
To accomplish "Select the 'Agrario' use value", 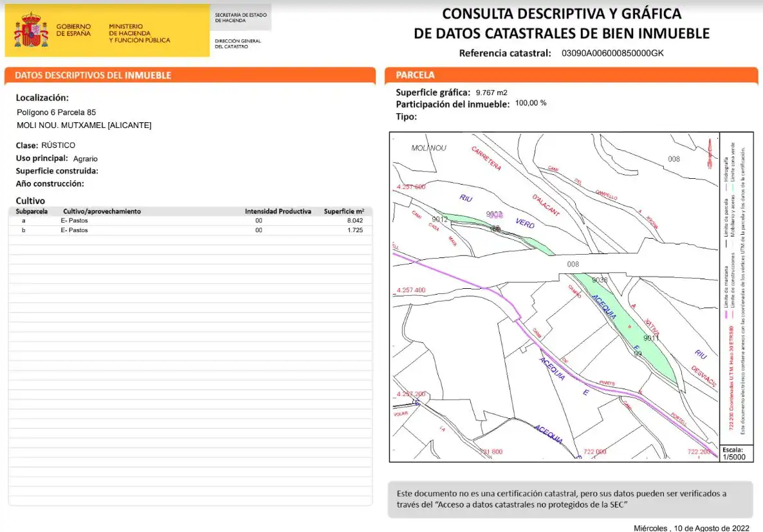I will point(85,159).
